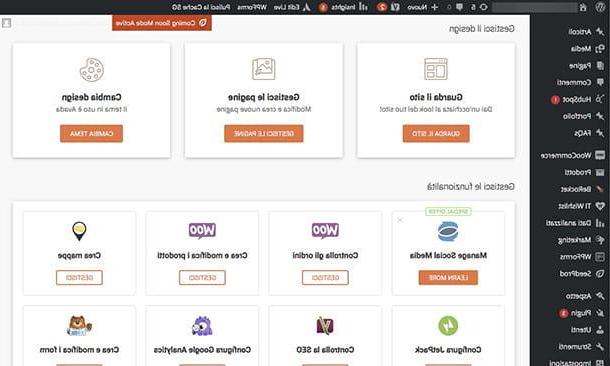Click the CAMBIA TEMA button
This screenshot has width=610, height=366.
click(x=91, y=133)
